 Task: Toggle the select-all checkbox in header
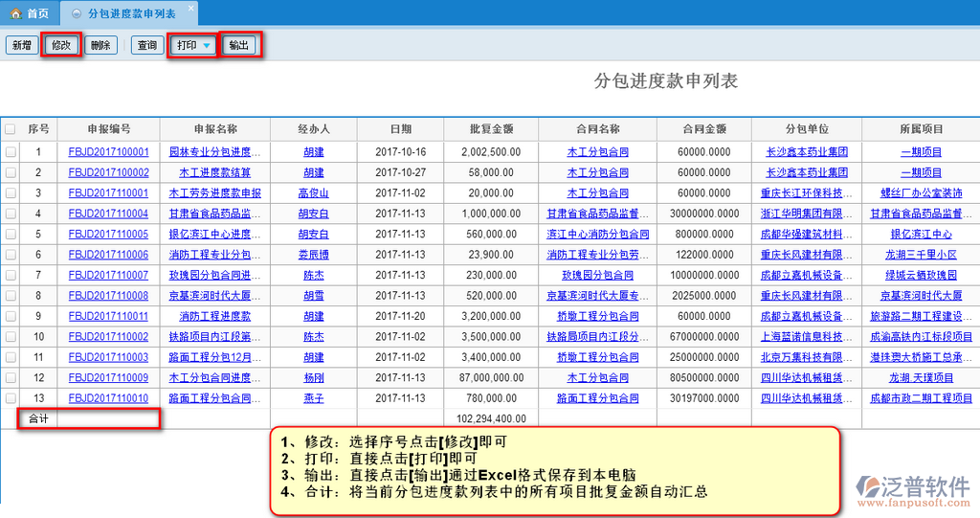click(x=11, y=129)
